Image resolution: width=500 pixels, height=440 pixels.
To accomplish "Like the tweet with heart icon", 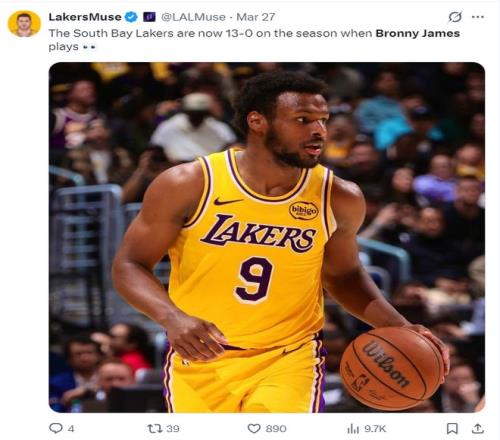I will pyautogui.click(x=254, y=428).
